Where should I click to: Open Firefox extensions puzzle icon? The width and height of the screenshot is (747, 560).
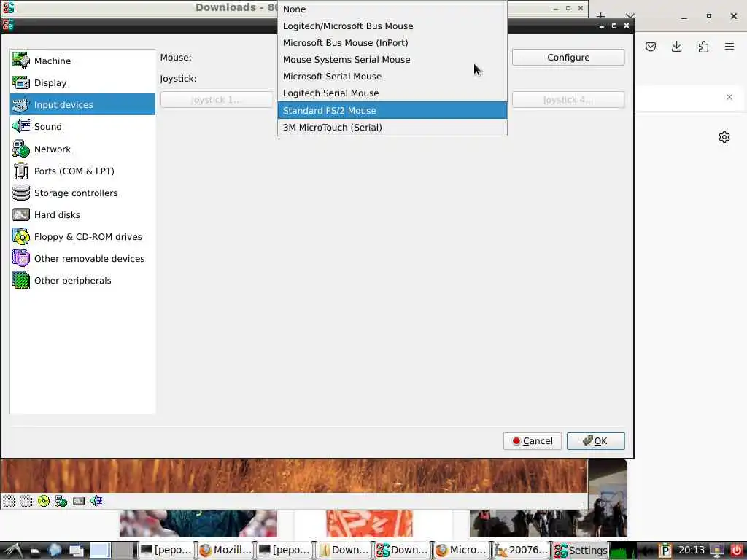click(x=703, y=47)
